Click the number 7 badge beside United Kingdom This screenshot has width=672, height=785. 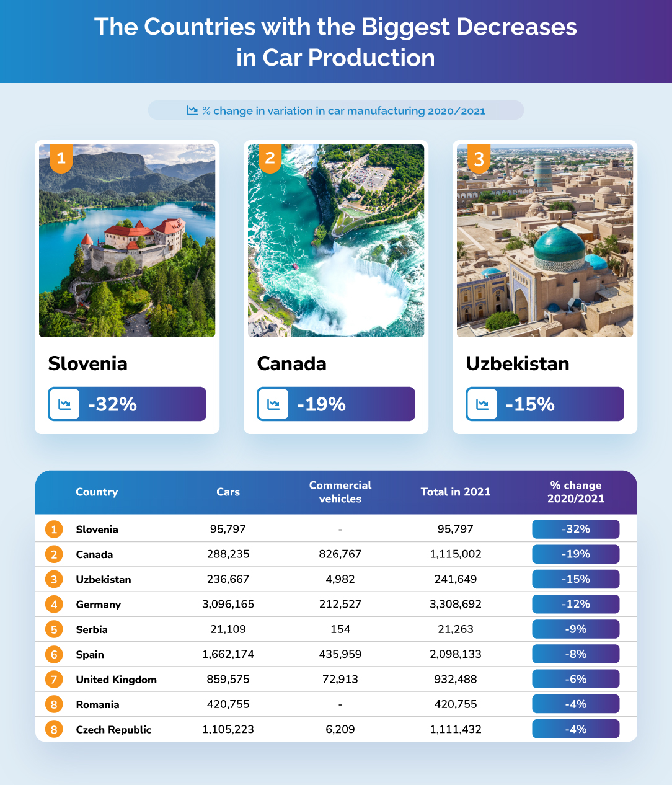[x=54, y=680]
